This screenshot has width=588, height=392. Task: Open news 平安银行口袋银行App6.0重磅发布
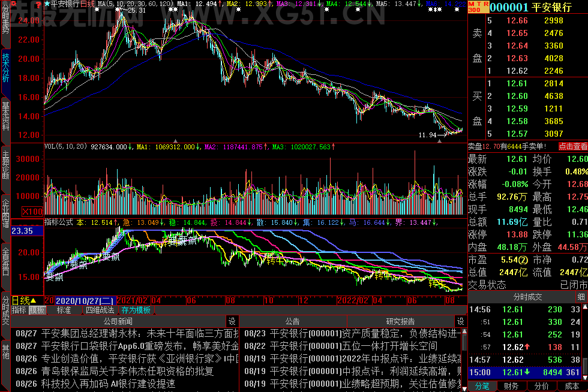127,346
